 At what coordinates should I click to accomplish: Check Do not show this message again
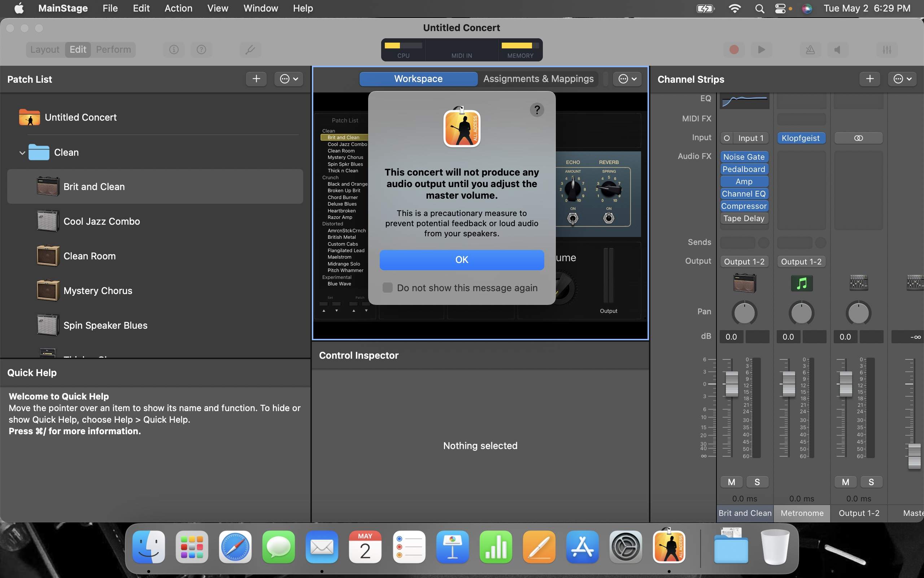click(388, 288)
